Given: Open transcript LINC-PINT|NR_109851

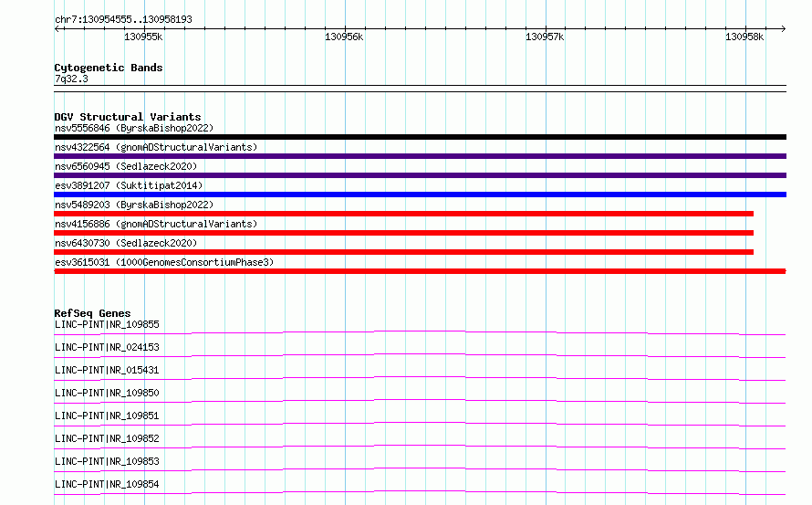Looking at the screenshot, I should (x=107, y=416).
